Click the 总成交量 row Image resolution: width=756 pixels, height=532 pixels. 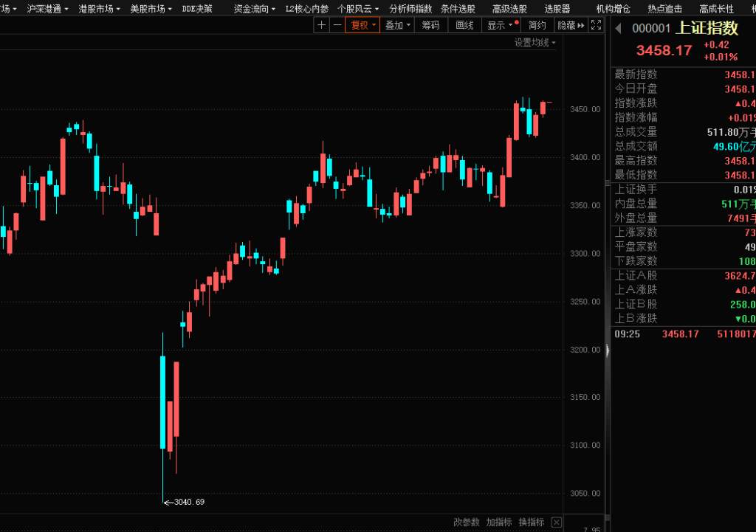[683, 132]
